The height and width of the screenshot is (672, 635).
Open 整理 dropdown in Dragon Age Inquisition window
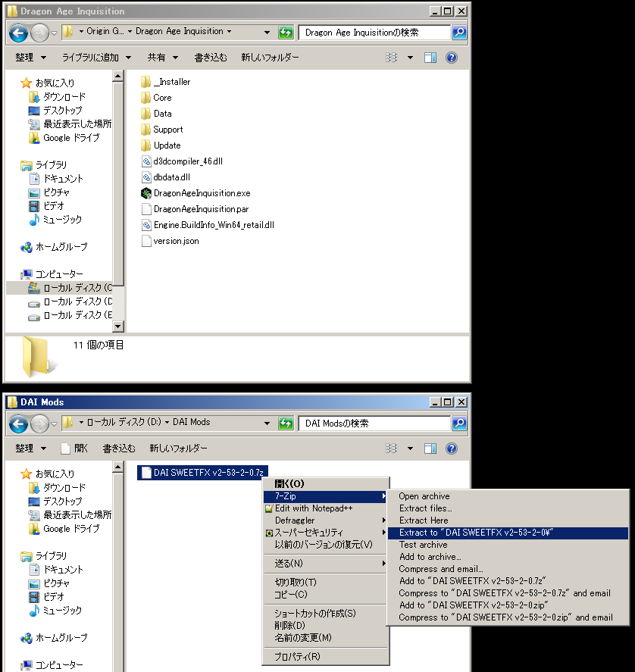(30, 58)
